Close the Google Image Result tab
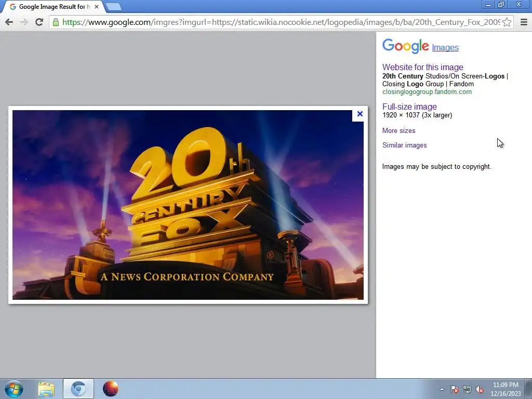The image size is (532, 399). click(x=96, y=6)
